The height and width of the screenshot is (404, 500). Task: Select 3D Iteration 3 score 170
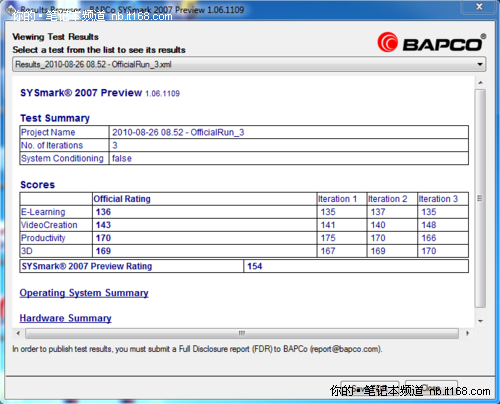tap(429, 251)
